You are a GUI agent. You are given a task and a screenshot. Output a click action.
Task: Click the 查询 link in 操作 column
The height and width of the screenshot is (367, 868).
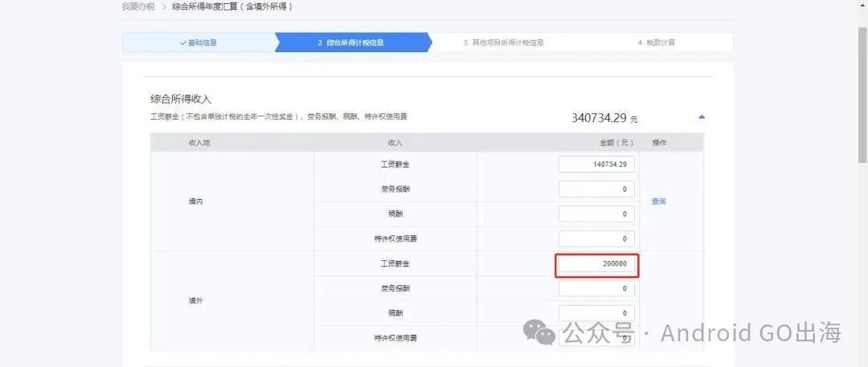pyautogui.click(x=658, y=202)
